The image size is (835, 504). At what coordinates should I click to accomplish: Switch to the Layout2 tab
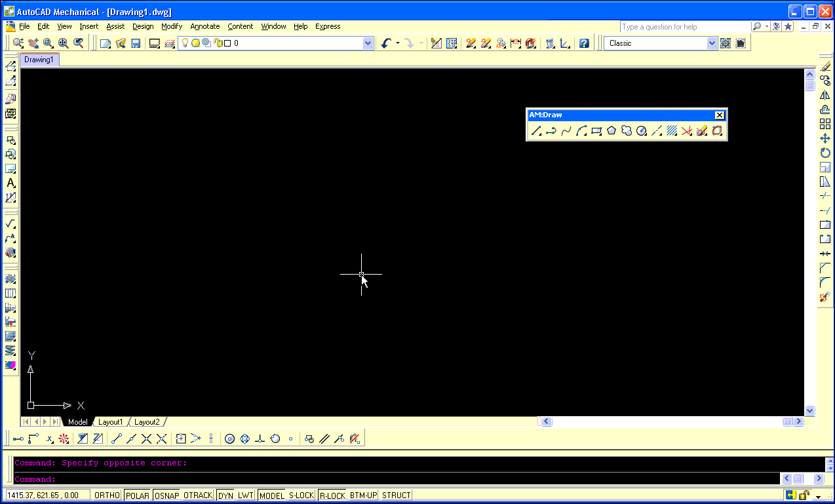(x=147, y=422)
